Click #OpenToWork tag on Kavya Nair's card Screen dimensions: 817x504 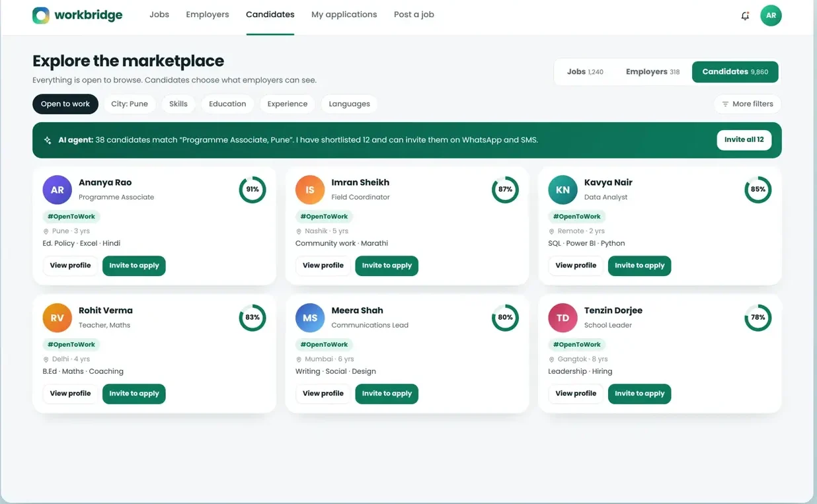pos(576,217)
